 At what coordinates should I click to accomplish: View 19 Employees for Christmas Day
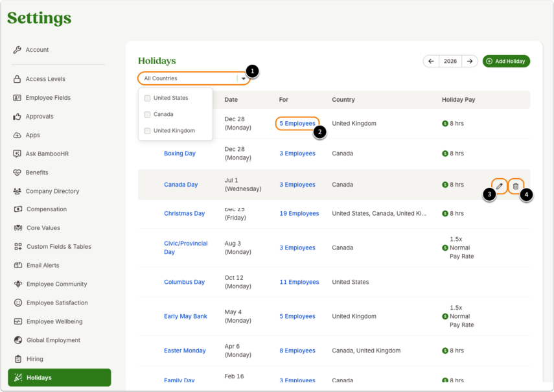[x=299, y=214]
